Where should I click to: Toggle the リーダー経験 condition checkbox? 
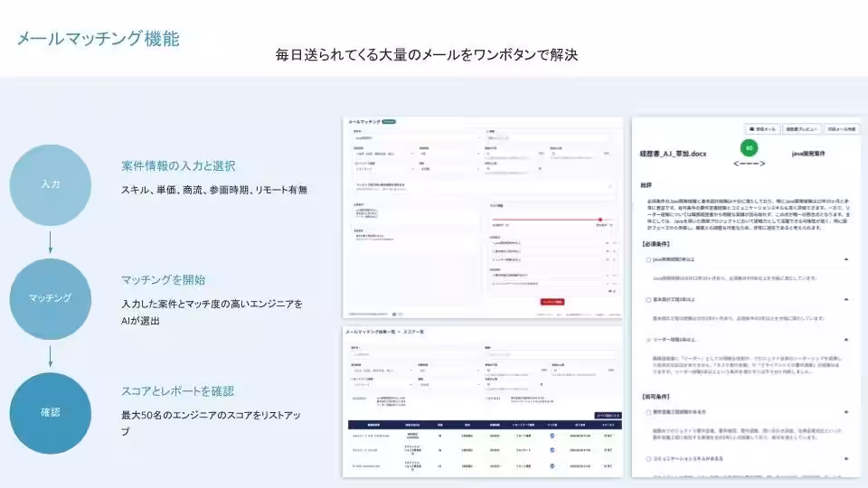(x=648, y=340)
